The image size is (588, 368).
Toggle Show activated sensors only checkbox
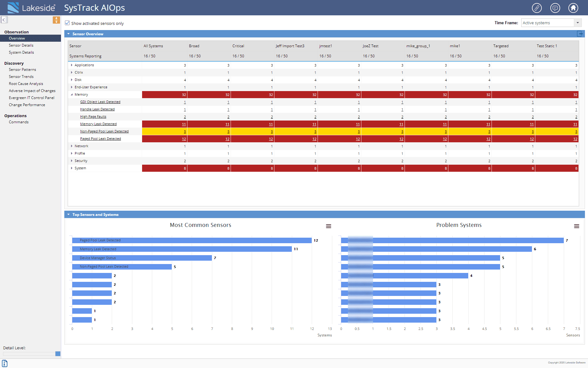(x=67, y=23)
